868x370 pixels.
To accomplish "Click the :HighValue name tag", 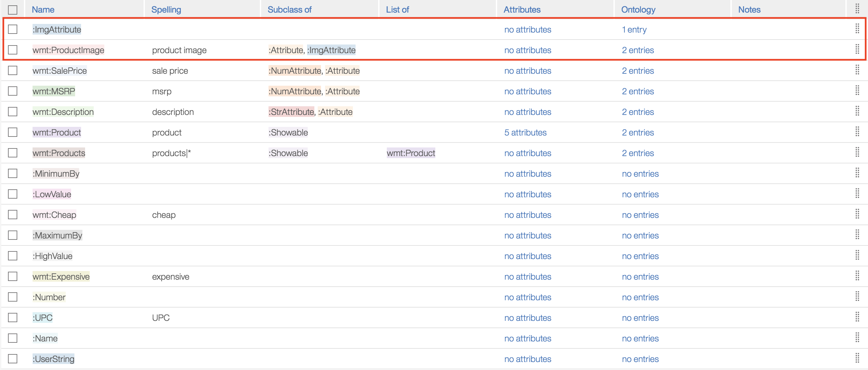I will pyautogui.click(x=52, y=256).
